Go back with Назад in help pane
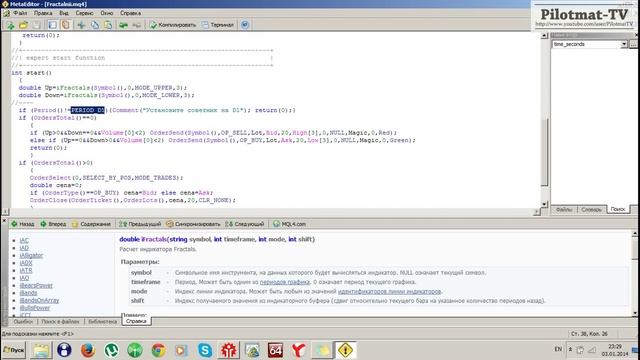The height and width of the screenshot is (360, 640). 23,224
